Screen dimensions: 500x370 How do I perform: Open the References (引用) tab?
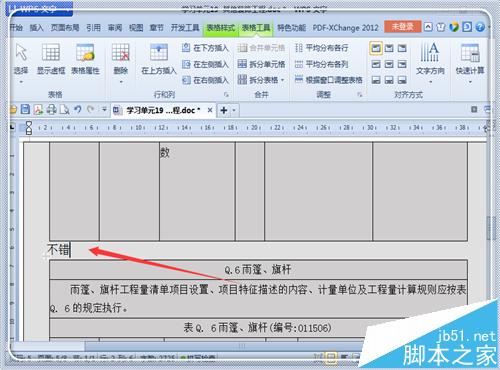point(93,27)
